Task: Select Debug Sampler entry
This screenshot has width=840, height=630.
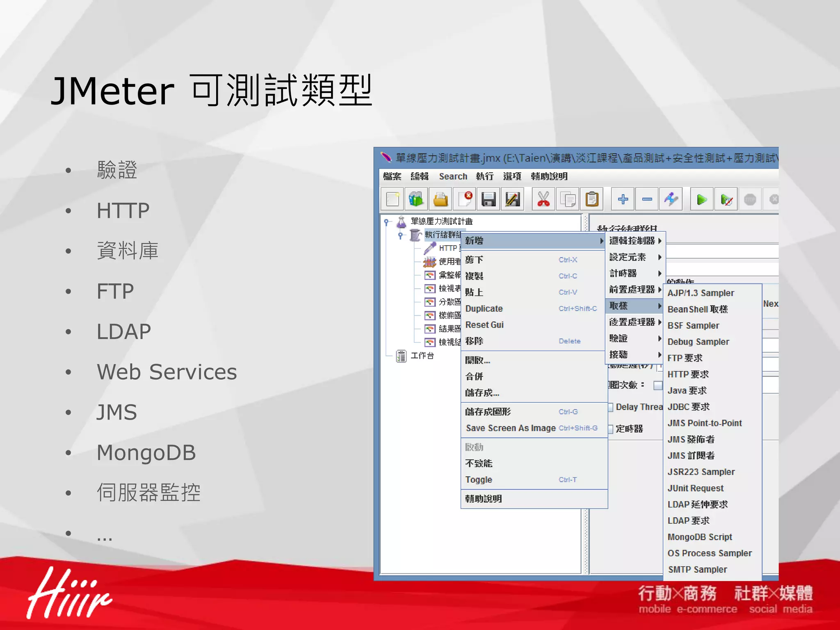Action: pyautogui.click(x=712, y=342)
